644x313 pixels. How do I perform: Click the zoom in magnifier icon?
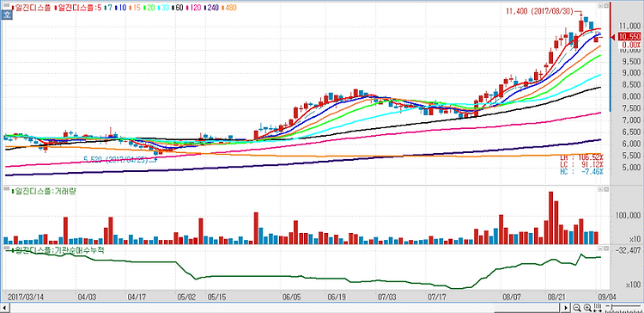click(x=587, y=308)
